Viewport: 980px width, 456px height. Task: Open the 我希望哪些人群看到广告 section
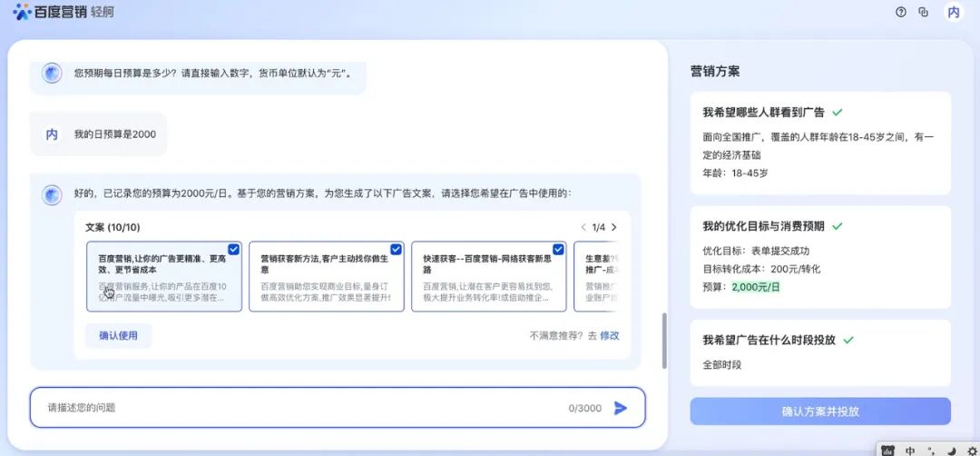tap(820, 144)
